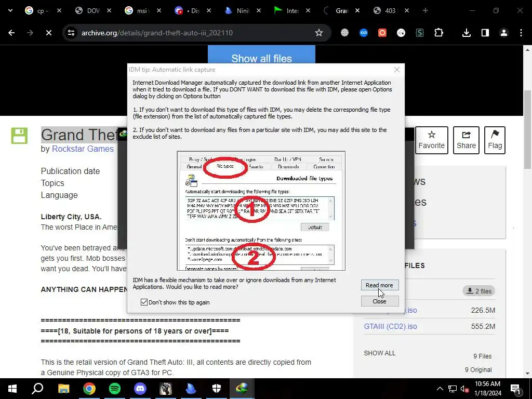The image size is (532, 399).
Task: Close the 'Gran' active tab
Action: click(357, 10)
